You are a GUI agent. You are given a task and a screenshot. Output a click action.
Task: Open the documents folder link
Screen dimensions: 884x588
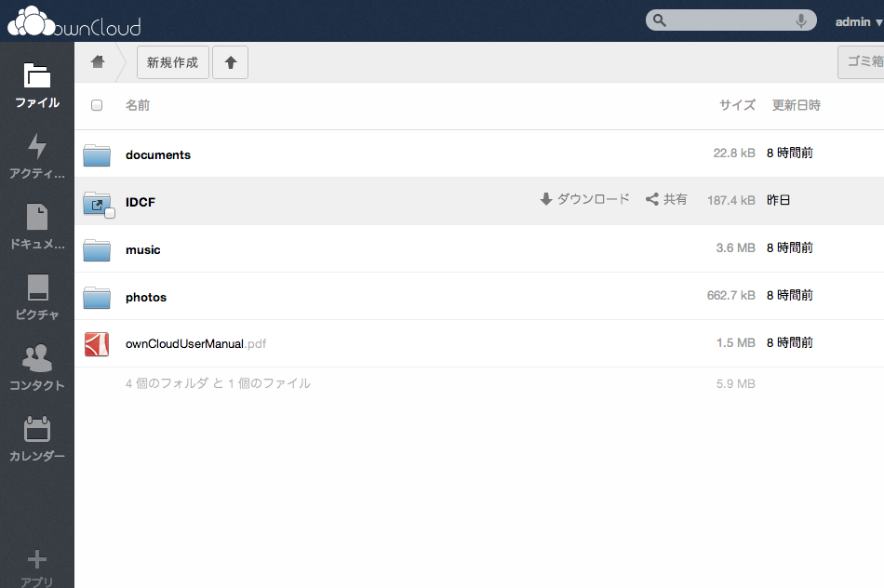(158, 155)
